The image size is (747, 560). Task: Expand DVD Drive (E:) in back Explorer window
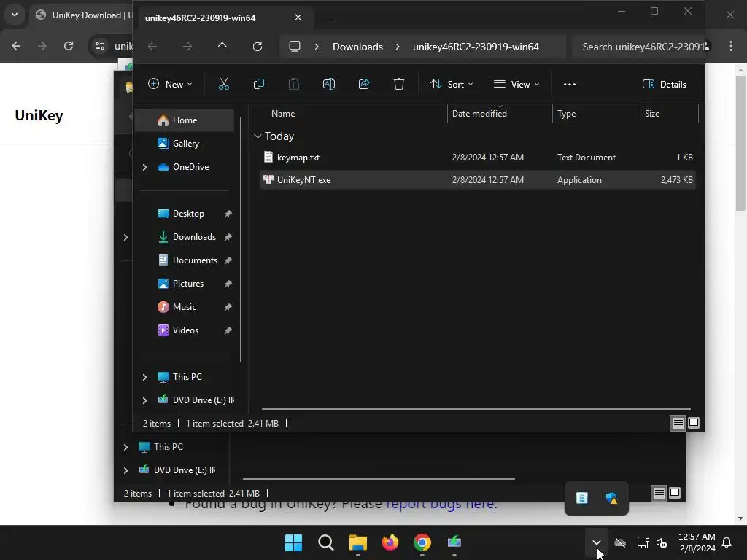coord(125,470)
